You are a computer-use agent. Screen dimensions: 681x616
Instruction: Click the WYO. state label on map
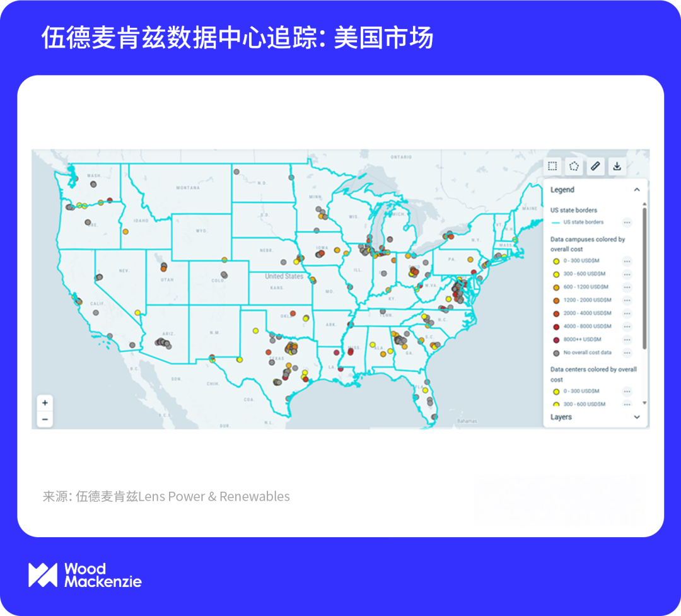(x=202, y=231)
